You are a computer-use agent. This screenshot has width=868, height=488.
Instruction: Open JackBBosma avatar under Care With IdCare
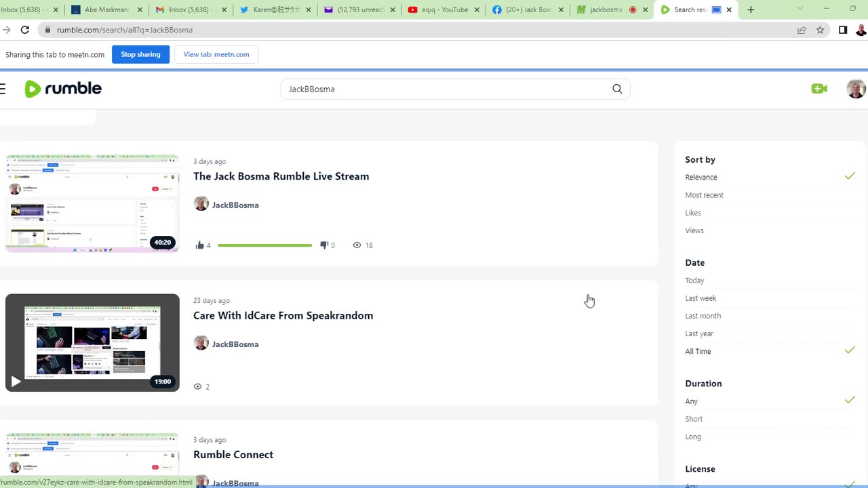201,343
